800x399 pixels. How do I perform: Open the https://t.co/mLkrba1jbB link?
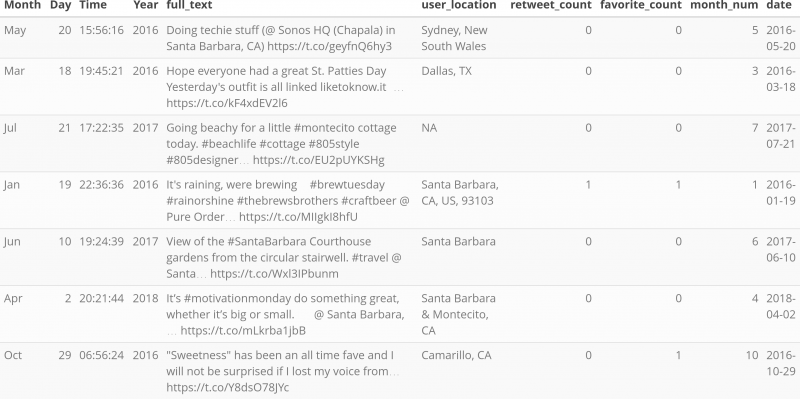point(243,331)
